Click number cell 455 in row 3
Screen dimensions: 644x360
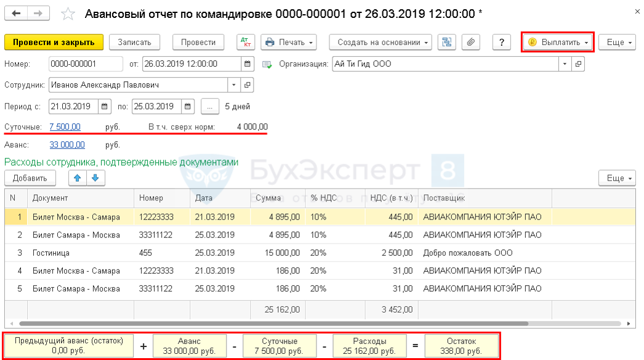pyautogui.click(x=162, y=253)
